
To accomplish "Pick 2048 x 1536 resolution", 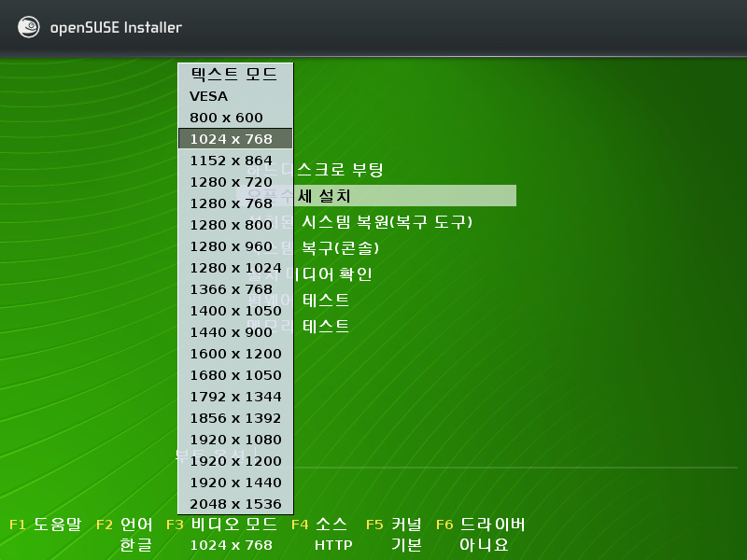I will point(235,504).
